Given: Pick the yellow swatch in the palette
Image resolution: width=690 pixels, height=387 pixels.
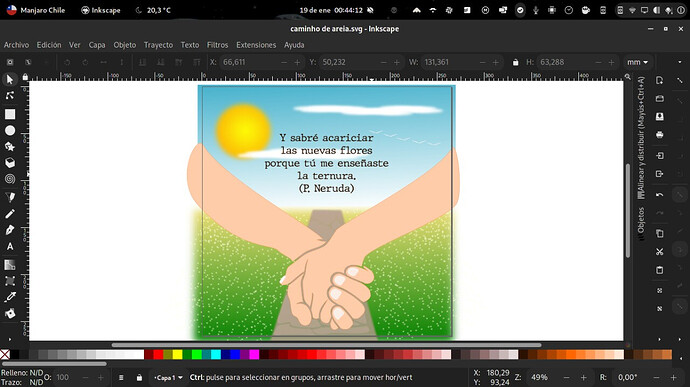Looking at the screenshot, I should 177,354.
